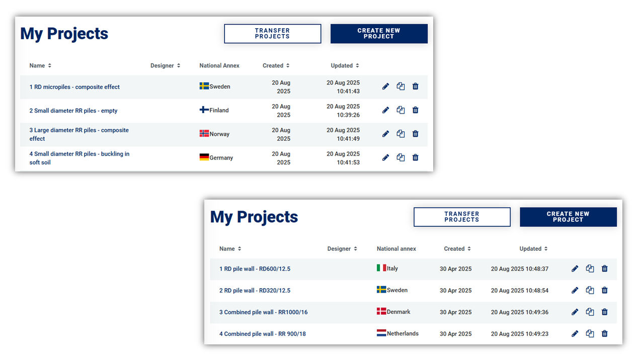Screen dimensions: 644x362
Task: Copy '2 Small diameter RR piles - empty'
Action: (400, 110)
